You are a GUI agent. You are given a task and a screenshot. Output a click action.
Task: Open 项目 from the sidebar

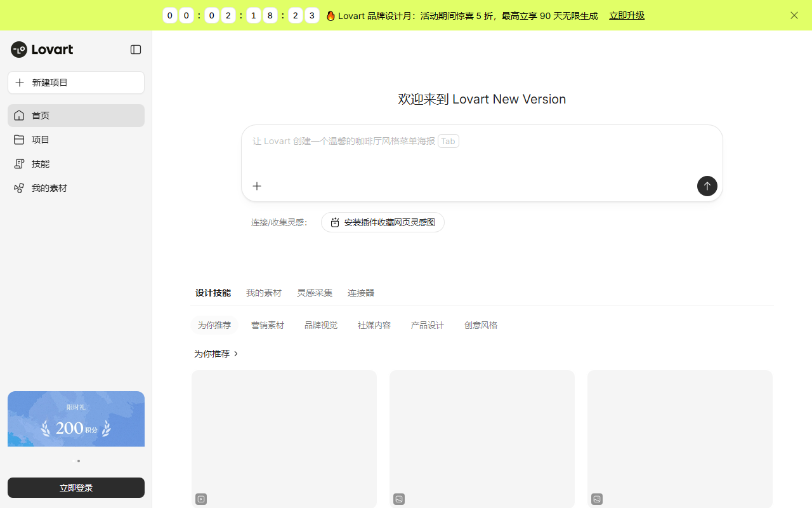[x=76, y=140]
